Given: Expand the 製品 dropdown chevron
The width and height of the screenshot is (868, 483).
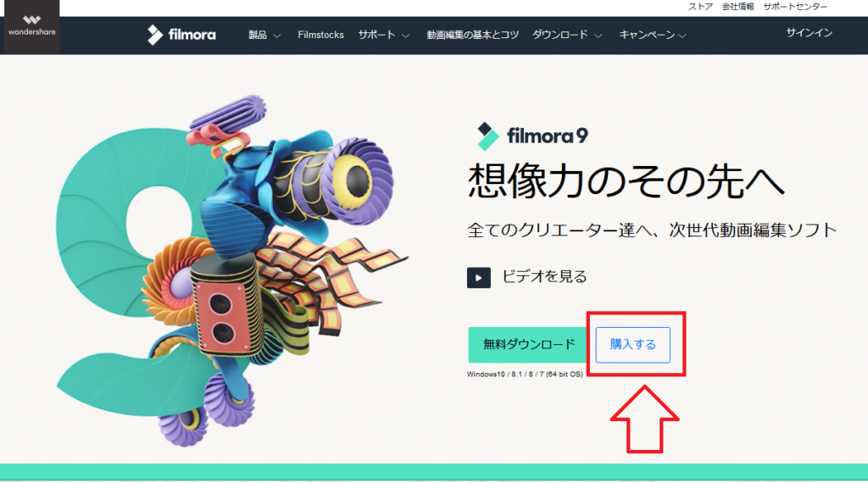Looking at the screenshot, I should coord(277,36).
